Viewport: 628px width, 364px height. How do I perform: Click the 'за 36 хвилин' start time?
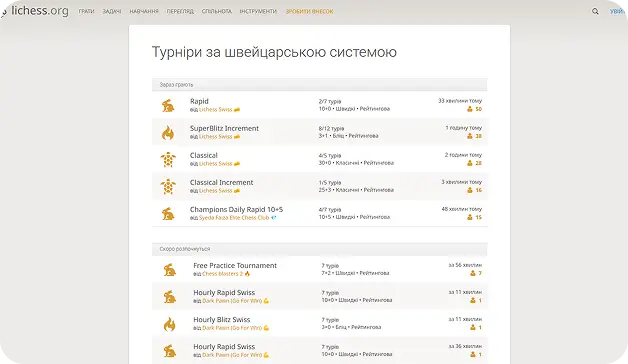(x=465, y=346)
